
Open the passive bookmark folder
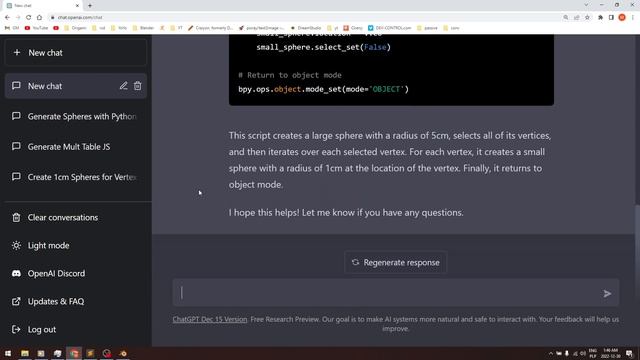(427, 28)
